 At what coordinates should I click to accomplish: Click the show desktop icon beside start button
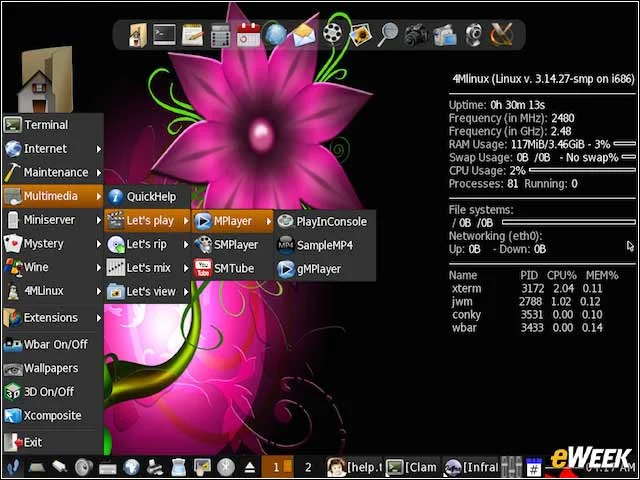(36, 468)
